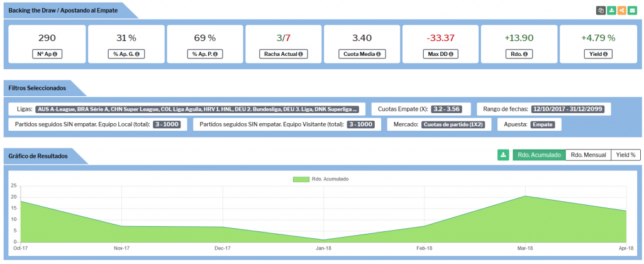Click the Ligas filter badge list
Screen dimensions: 644x264
(197, 109)
